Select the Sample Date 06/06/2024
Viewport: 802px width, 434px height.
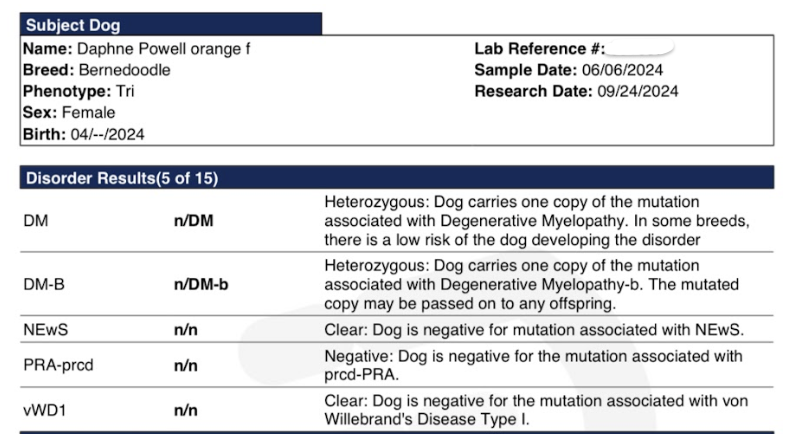pyautogui.click(x=622, y=70)
